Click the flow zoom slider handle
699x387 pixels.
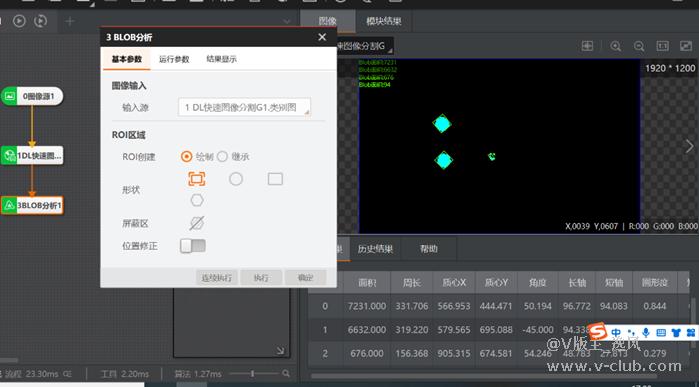click(253, 374)
